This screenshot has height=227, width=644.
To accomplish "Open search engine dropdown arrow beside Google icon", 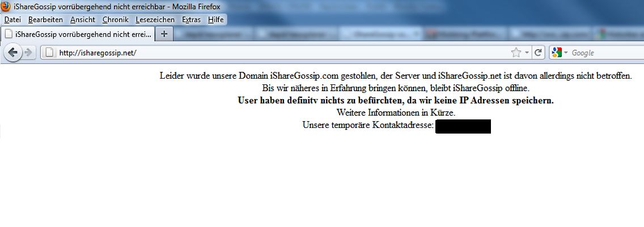I will pyautogui.click(x=566, y=53).
